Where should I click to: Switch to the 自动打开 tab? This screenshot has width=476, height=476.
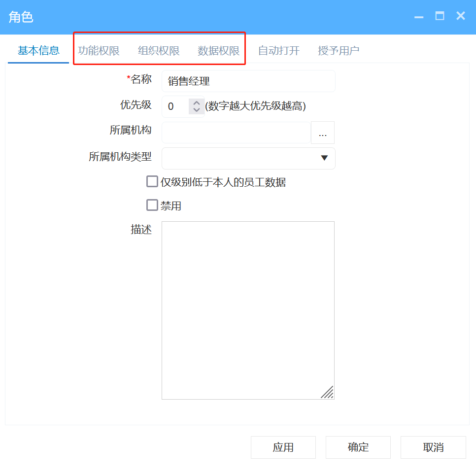(278, 50)
